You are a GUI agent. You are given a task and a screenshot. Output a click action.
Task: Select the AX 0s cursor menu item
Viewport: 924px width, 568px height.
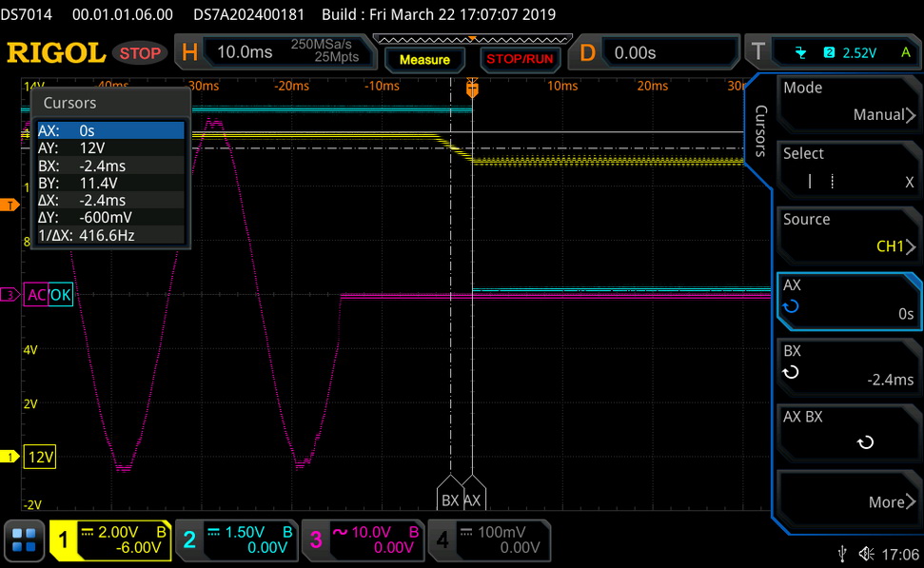(849, 302)
